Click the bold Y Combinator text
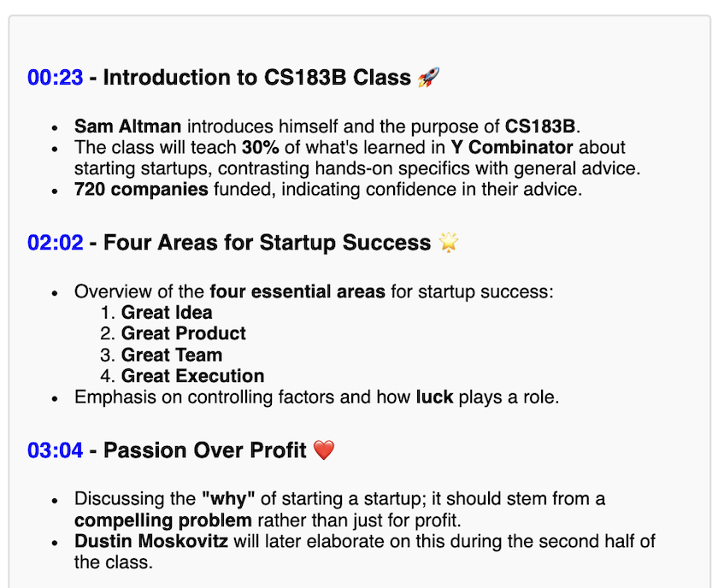This screenshot has height=588, width=724. coord(512,148)
